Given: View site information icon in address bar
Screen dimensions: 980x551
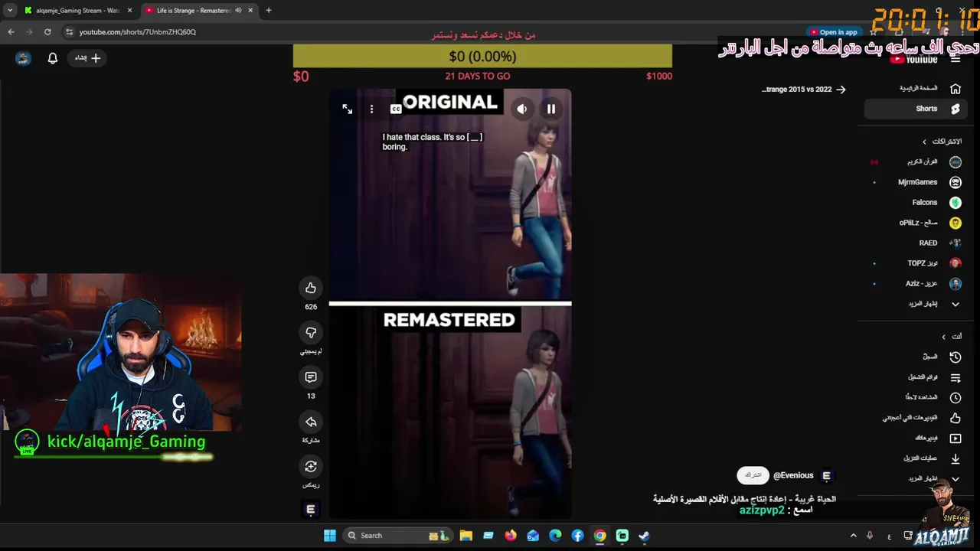Looking at the screenshot, I should (69, 32).
